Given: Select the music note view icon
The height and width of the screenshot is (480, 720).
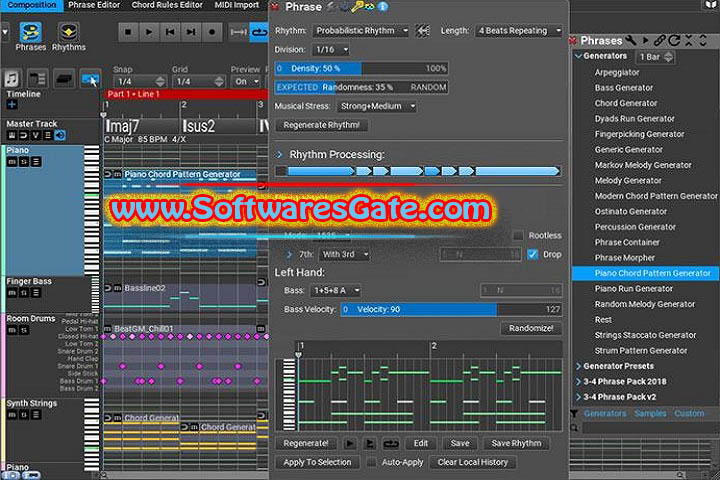Looking at the screenshot, I should (11, 79).
